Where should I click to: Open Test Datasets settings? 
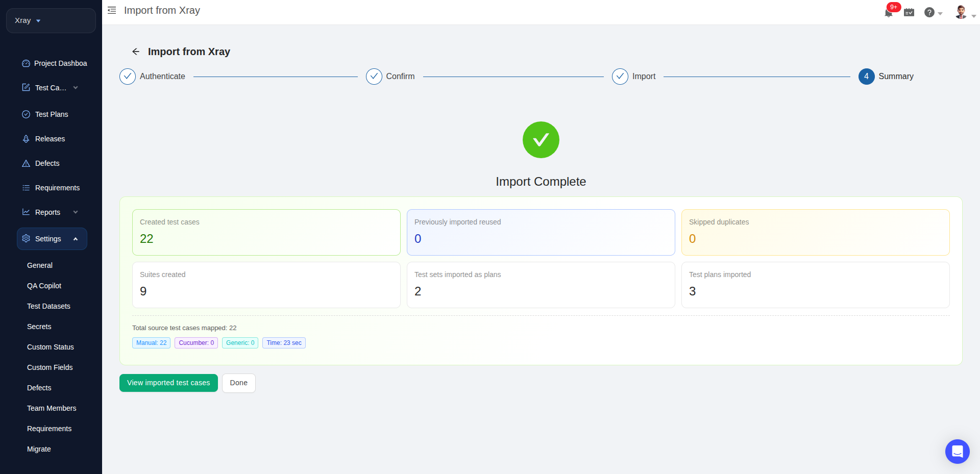48,306
